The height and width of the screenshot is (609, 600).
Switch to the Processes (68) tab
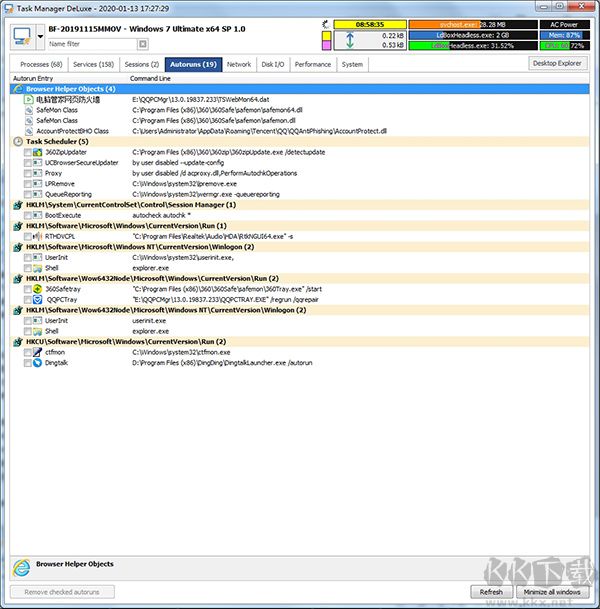(41, 64)
